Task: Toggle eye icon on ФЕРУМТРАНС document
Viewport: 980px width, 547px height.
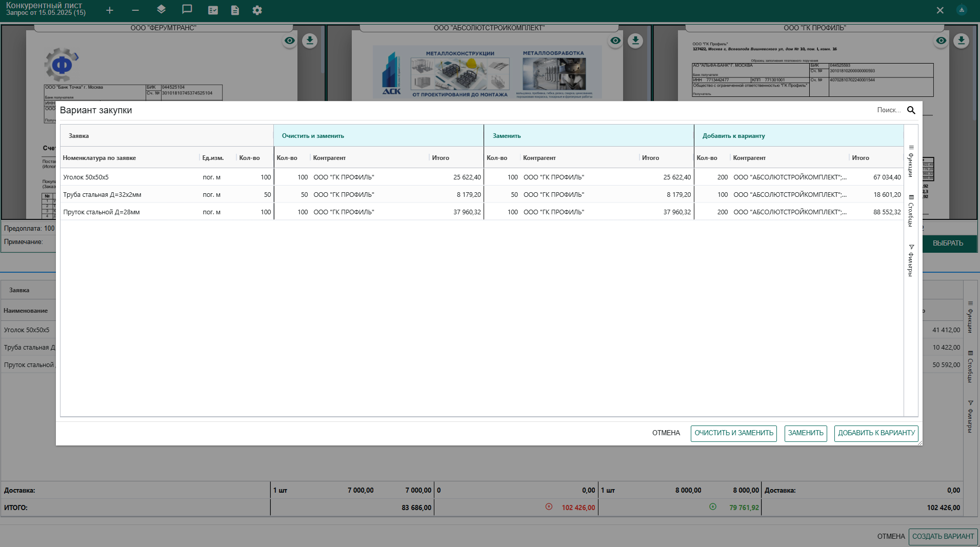Action: [x=290, y=40]
